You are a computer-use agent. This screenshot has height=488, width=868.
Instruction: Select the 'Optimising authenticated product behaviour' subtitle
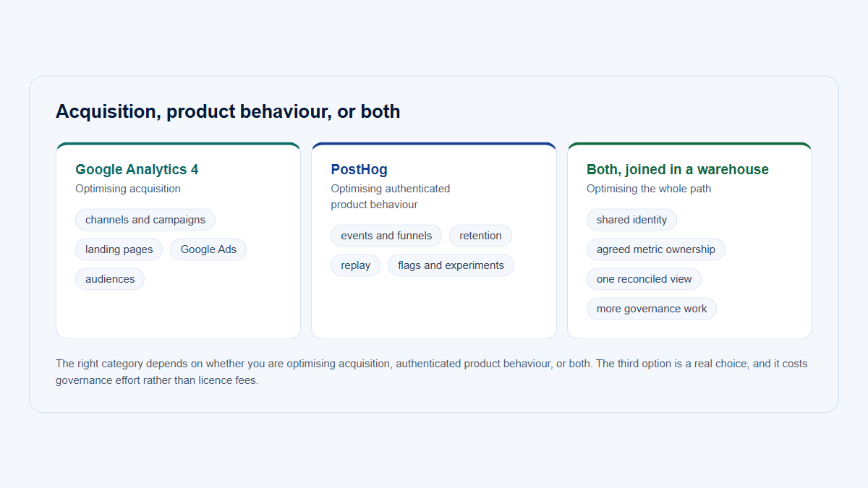tap(391, 197)
